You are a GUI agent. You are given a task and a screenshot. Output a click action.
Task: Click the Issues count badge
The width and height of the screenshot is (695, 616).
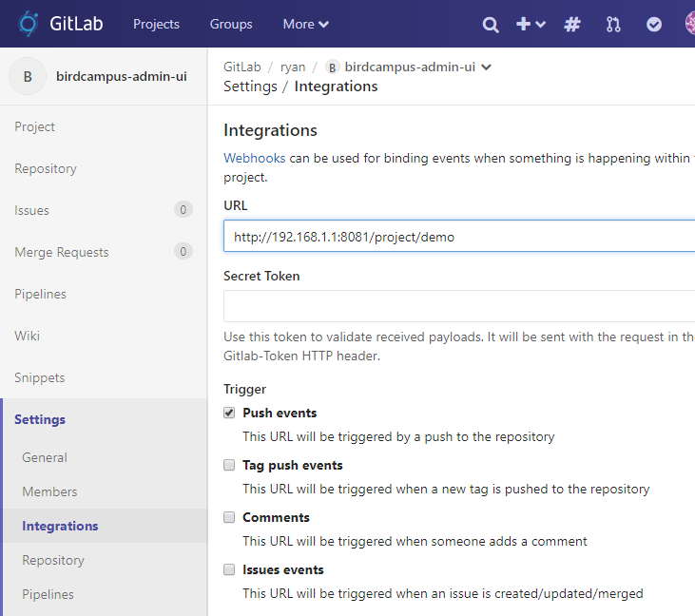tap(183, 210)
